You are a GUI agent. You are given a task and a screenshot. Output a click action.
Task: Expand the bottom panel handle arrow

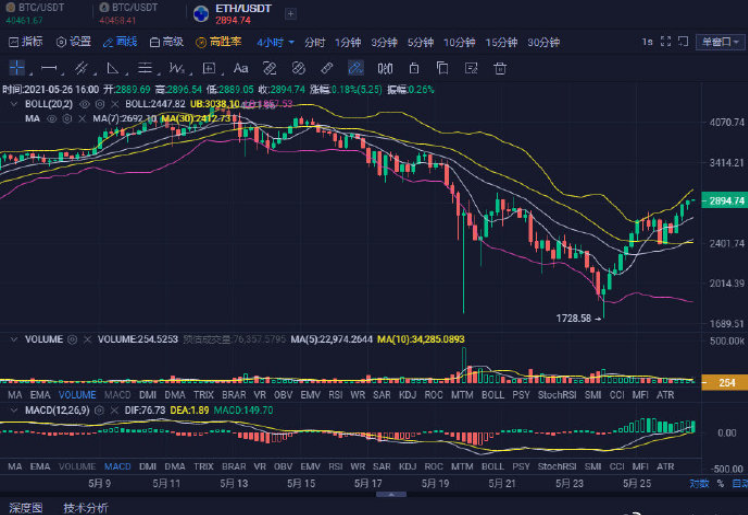pos(391,494)
